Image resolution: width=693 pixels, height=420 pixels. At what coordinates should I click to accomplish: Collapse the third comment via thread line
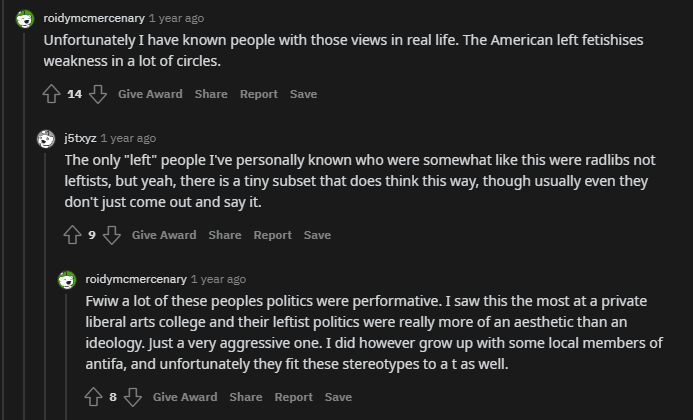tap(66, 356)
